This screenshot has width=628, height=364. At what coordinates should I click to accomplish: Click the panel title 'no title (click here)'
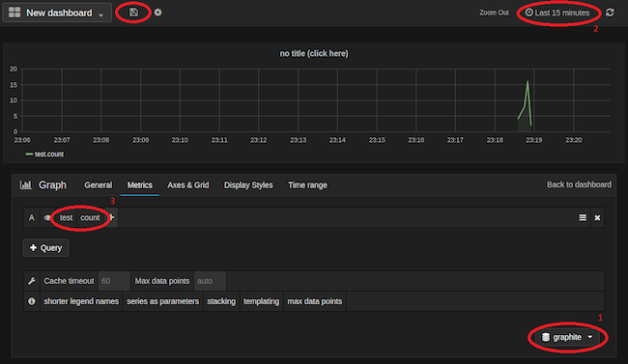314,53
